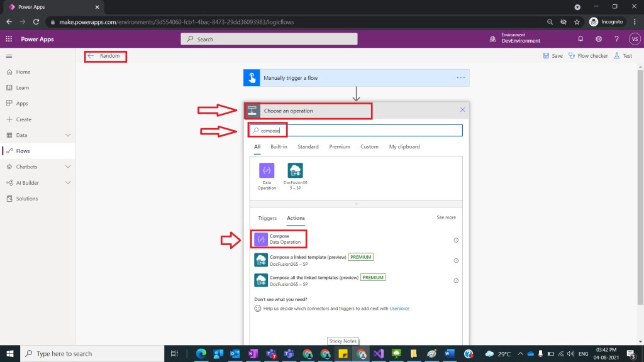The height and width of the screenshot is (362, 644).
Task: Expand the Chatbots sidebar section
Action: (x=68, y=167)
